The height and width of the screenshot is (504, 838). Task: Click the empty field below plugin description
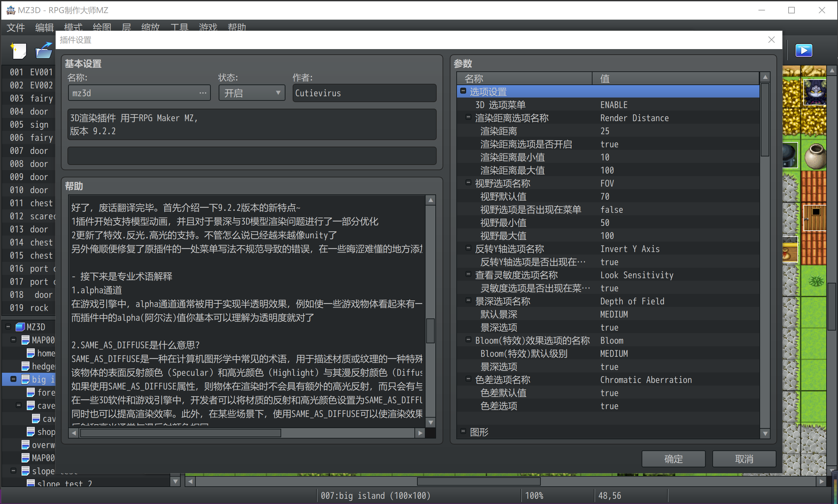pyautogui.click(x=252, y=155)
